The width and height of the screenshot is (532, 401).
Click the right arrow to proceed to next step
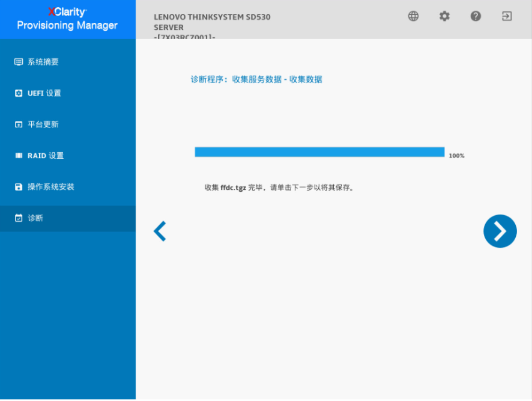click(x=500, y=231)
